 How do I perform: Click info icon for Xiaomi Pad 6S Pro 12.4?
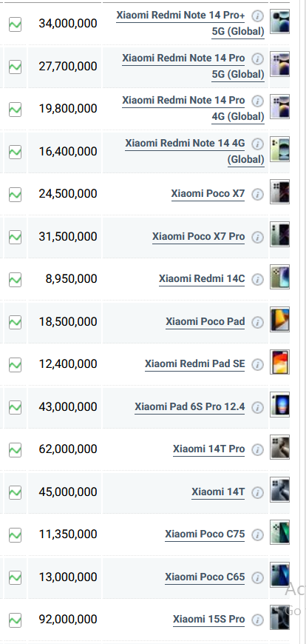tap(257, 407)
